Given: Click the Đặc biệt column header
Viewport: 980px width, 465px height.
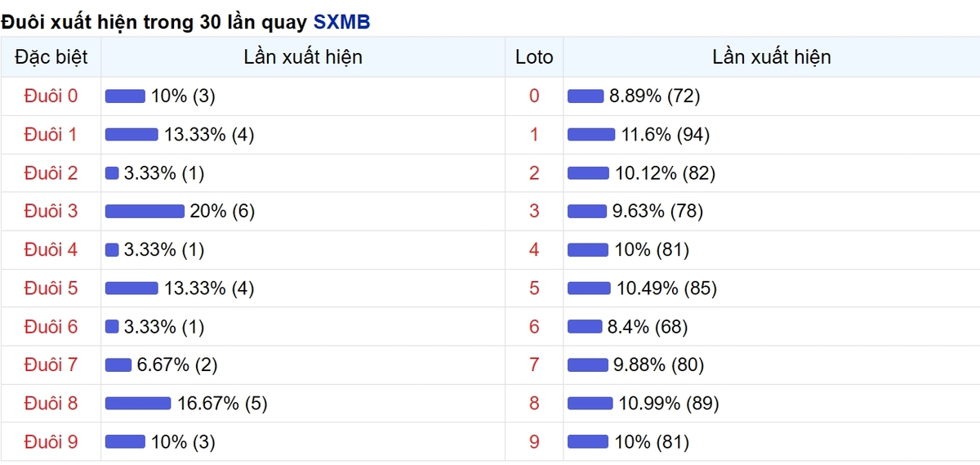Looking at the screenshot, I should pos(51,57).
